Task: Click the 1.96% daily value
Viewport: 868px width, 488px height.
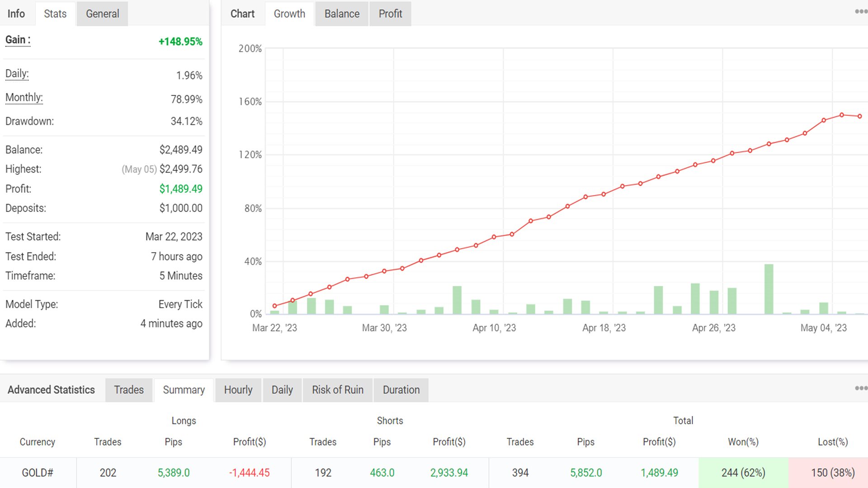Action: pos(189,75)
